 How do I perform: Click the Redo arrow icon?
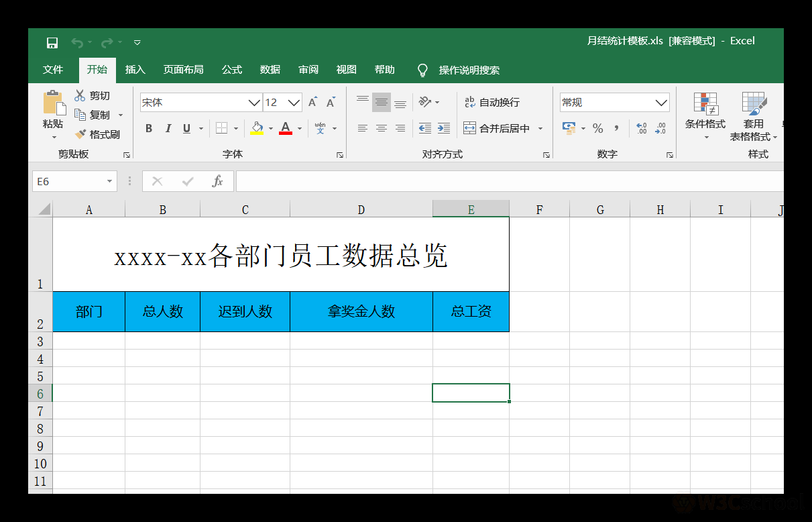[x=107, y=43]
